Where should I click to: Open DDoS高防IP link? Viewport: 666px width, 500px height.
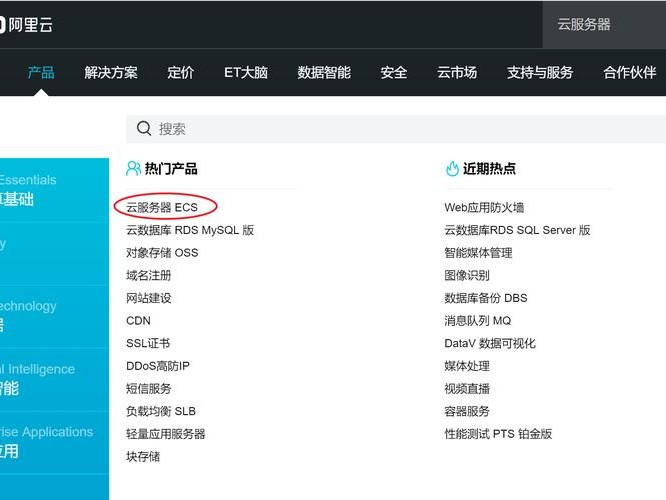[x=158, y=366]
